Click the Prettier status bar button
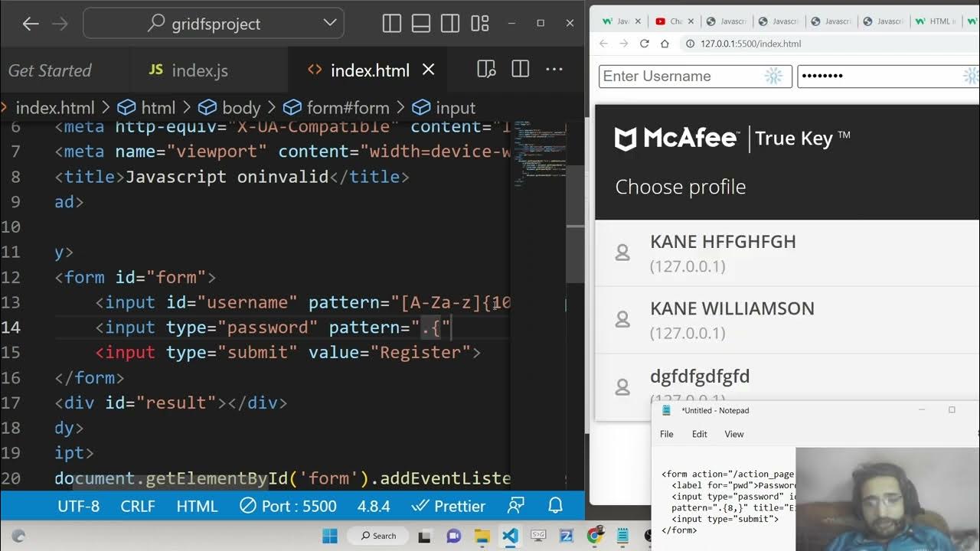The width and height of the screenshot is (980, 551). (448, 506)
